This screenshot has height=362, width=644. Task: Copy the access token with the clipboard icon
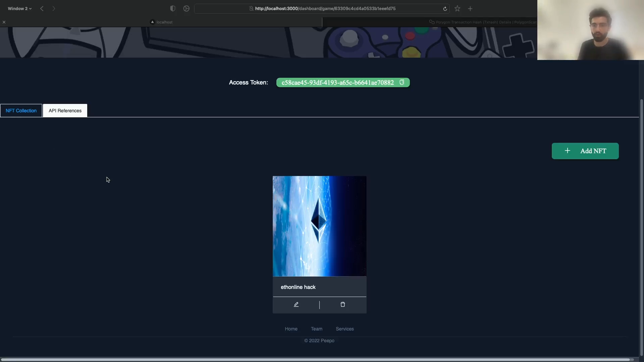pyautogui.click(x=401, y=82)
